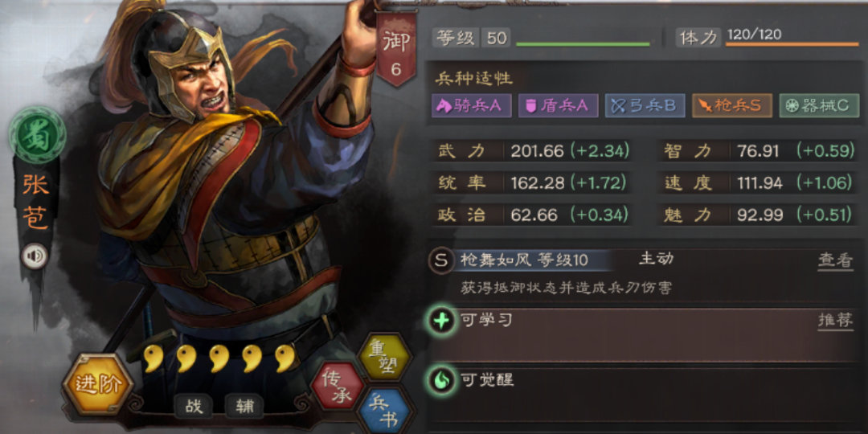Screen dimensions: 868x434
Task: Switch to the 战 tab
Action: pos(194,407)
